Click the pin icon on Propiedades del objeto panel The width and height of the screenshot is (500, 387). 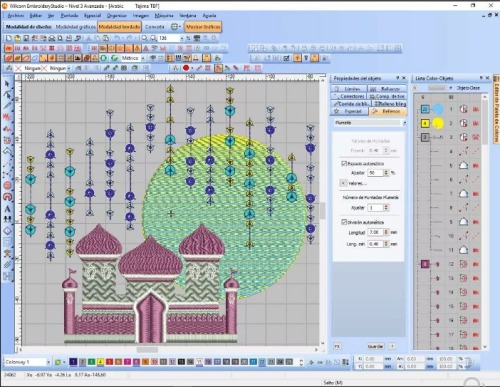[397, 78]
